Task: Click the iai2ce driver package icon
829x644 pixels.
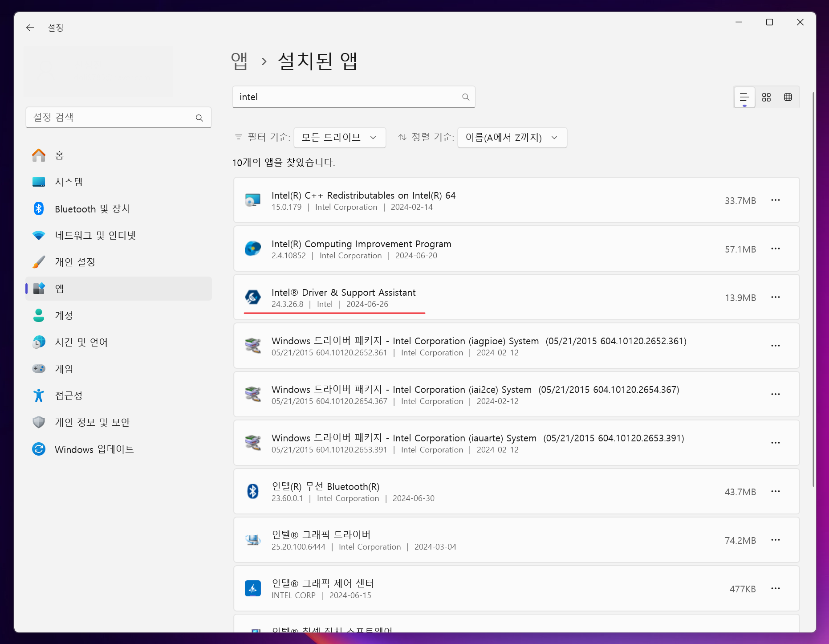Action: 253,394
